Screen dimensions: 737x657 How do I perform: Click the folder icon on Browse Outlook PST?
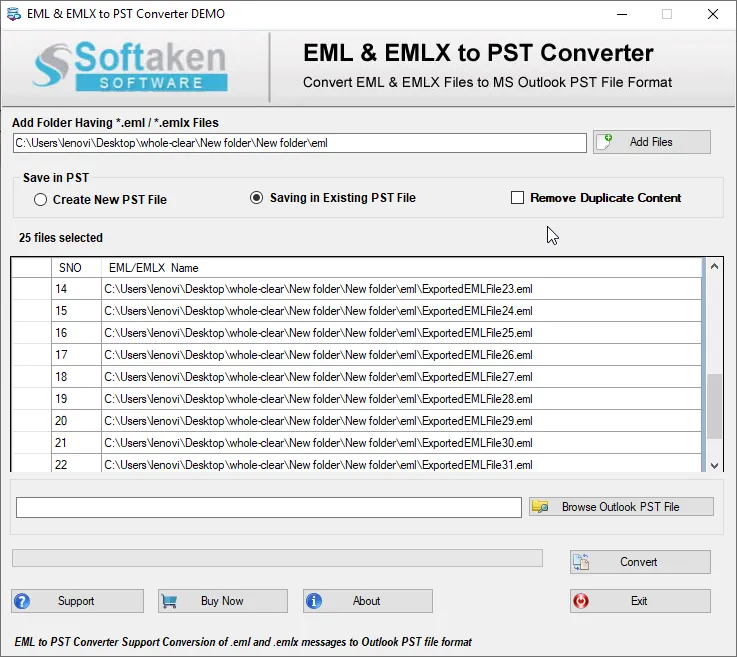(540, 507)
